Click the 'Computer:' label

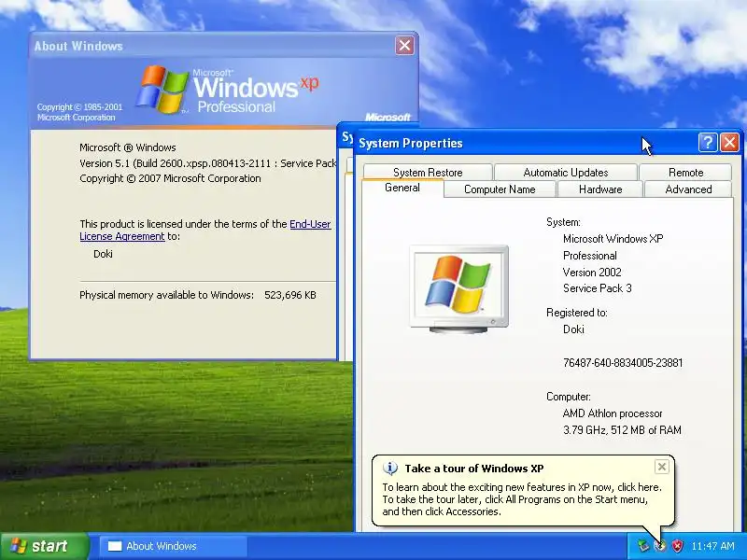(x=569, y=397)
